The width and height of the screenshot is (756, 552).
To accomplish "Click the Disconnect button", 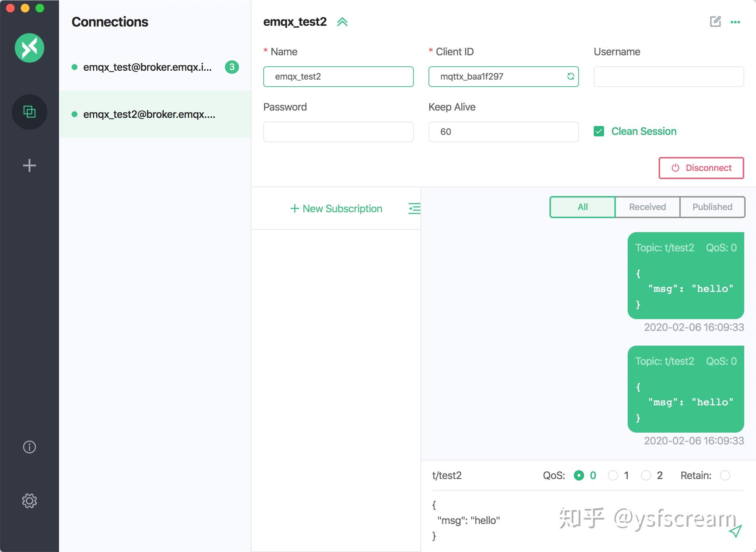I will [x=701, y=168].
